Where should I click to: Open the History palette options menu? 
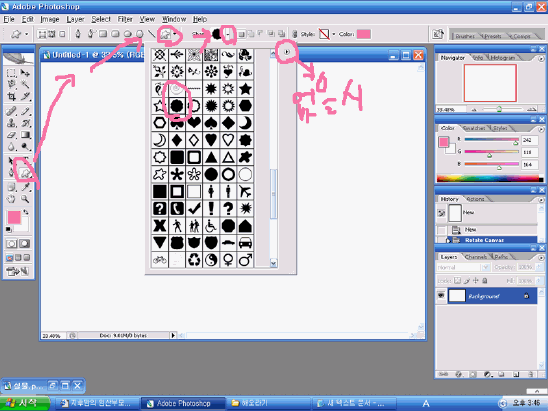[x=541, y=200]
